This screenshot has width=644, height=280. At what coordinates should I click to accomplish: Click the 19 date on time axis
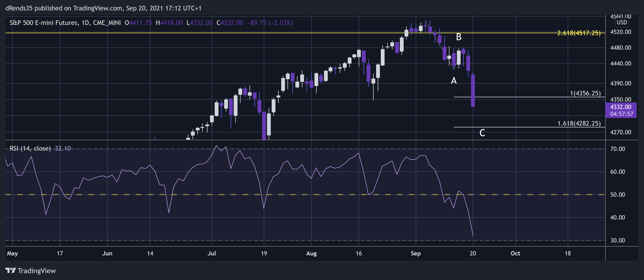[x=264, y=254]
